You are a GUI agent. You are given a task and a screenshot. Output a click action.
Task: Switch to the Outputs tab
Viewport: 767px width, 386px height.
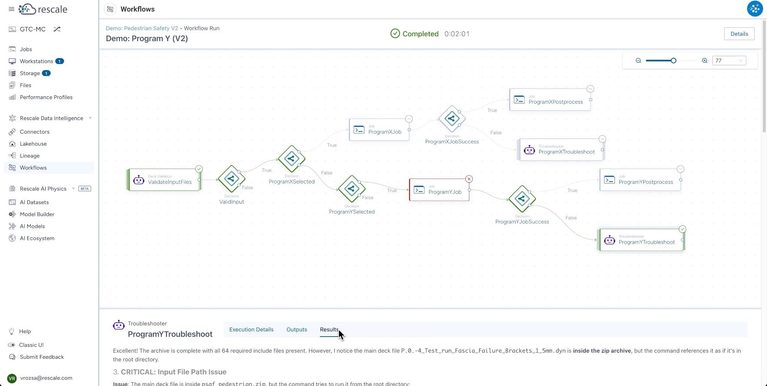click(x=297, y=329)
